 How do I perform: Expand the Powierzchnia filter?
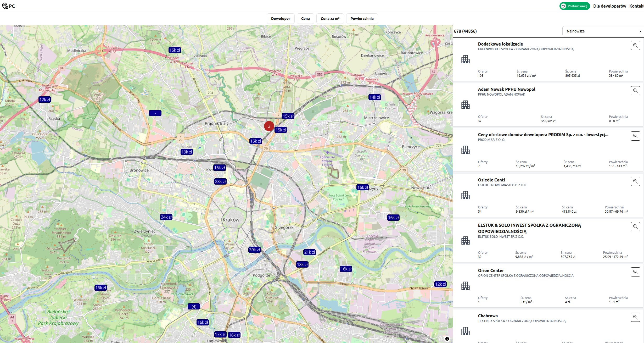coord(362,19)
